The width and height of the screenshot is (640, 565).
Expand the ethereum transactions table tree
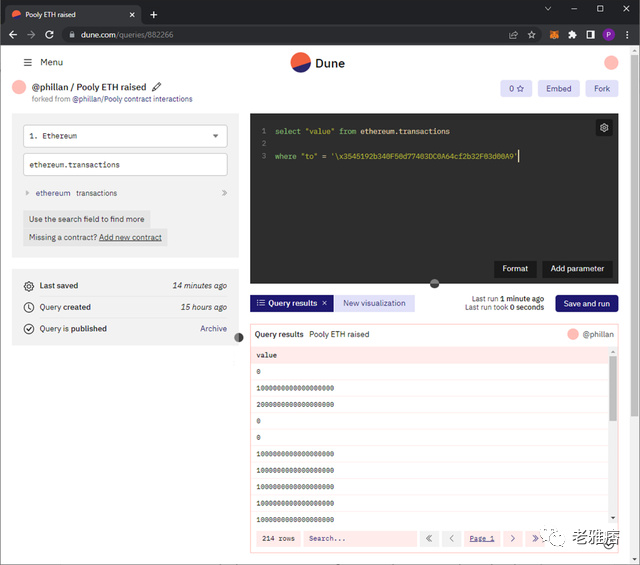27,193
